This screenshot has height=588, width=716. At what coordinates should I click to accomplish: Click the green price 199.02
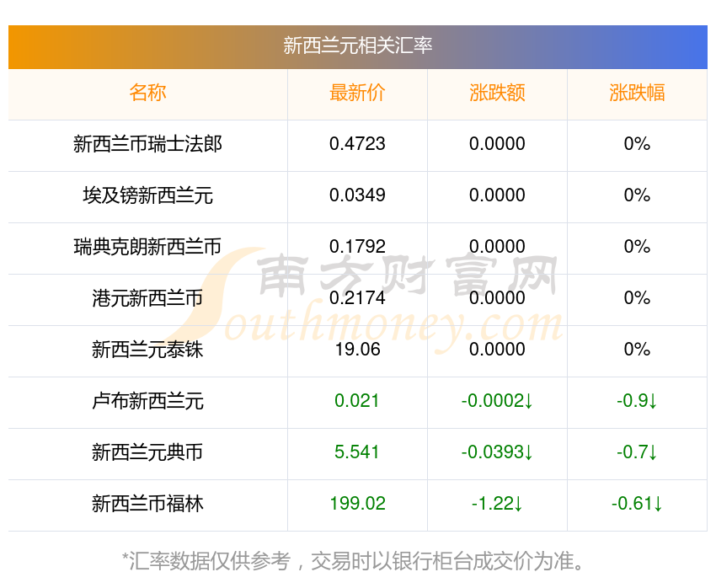coord(357,504)
